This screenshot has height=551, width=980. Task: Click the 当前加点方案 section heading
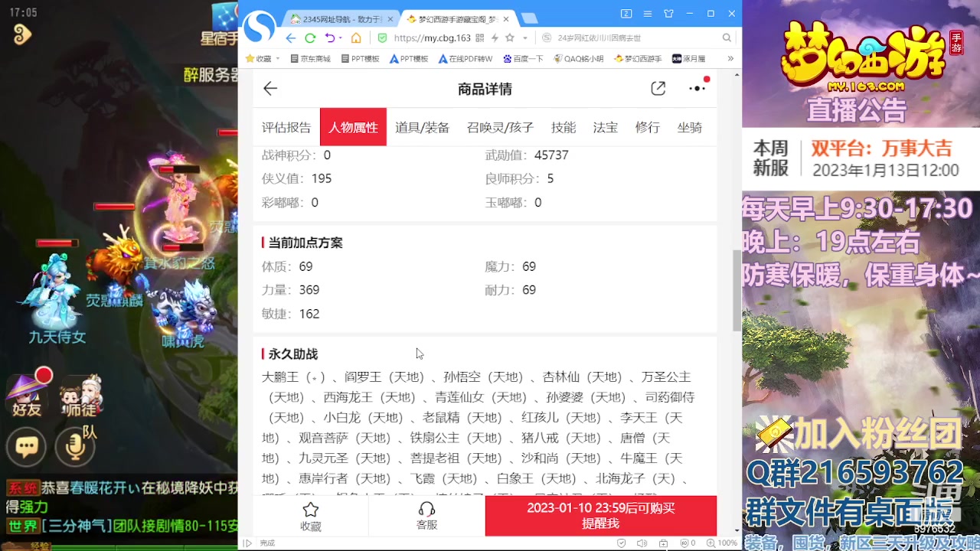coord(305,243)
